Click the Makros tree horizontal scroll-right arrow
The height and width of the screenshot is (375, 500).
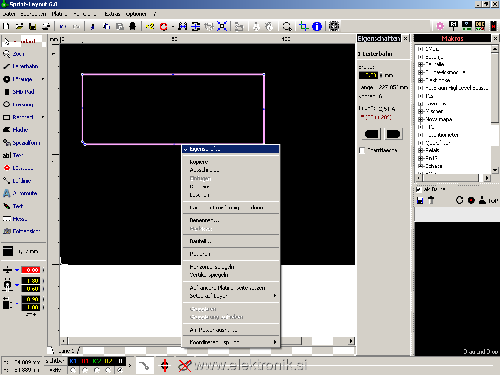click(x=487, y=178)
